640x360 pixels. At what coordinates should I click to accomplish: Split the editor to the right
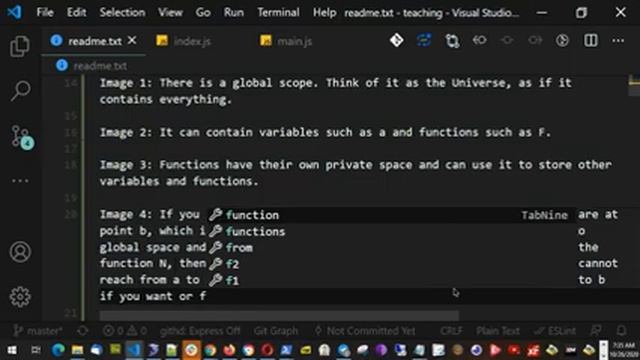(x=591, y=40)
